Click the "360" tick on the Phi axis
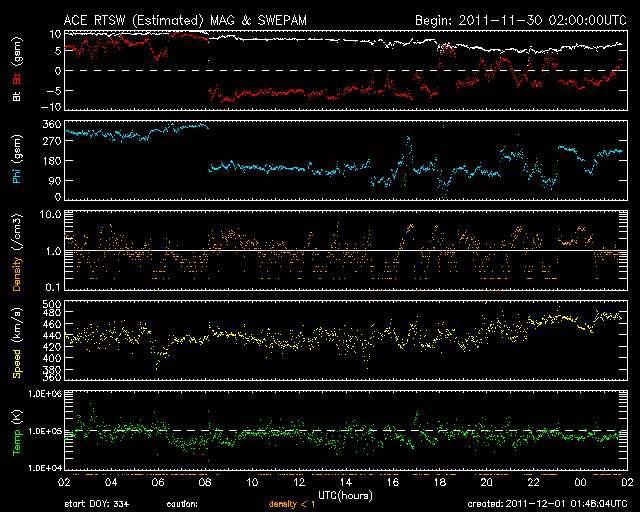Viewport: 640px width, 512px height. [52, 124]
